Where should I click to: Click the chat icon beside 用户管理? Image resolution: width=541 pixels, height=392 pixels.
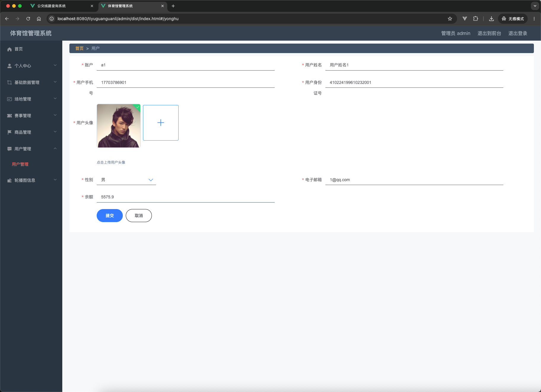(9, 149)
